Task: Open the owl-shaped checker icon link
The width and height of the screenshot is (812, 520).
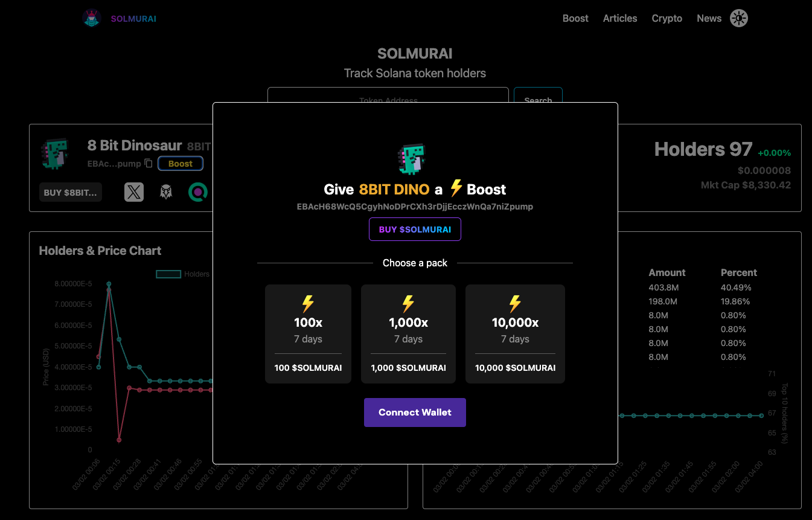Action: click(x=166, y=192)
